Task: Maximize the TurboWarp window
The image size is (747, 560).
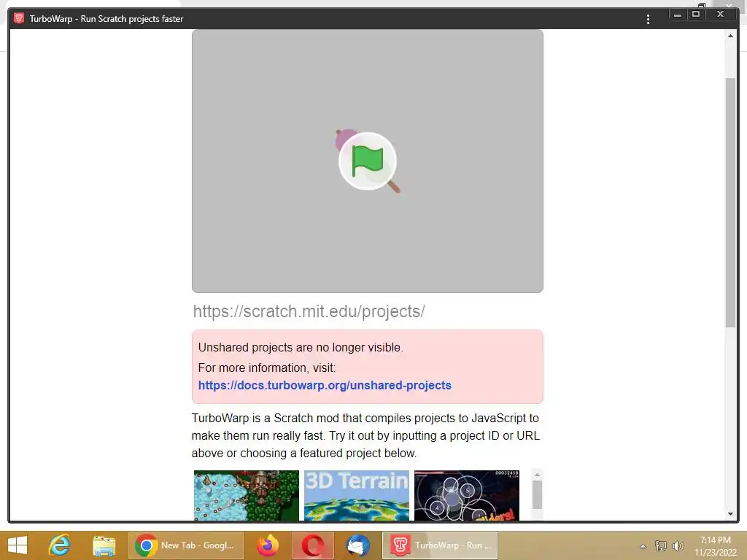Action: tap(695, 15)
